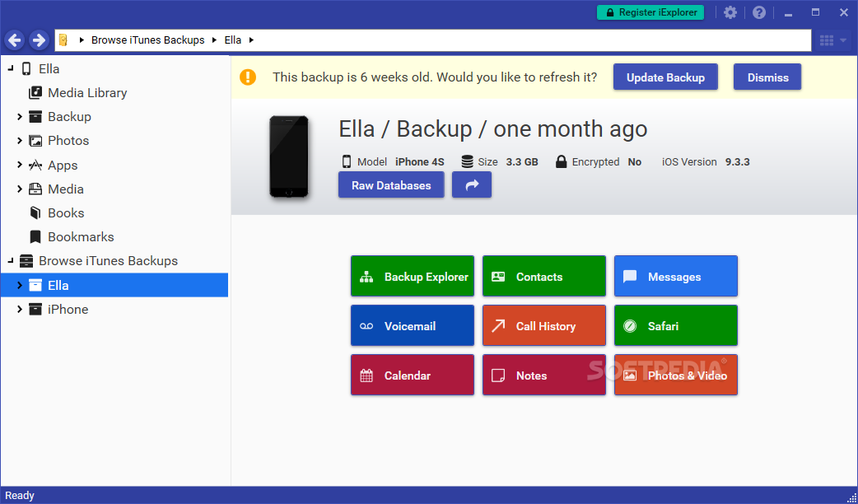Select Browse iTunes Backups node
This screenshot has height=504, width=858.
pos(109,261)
